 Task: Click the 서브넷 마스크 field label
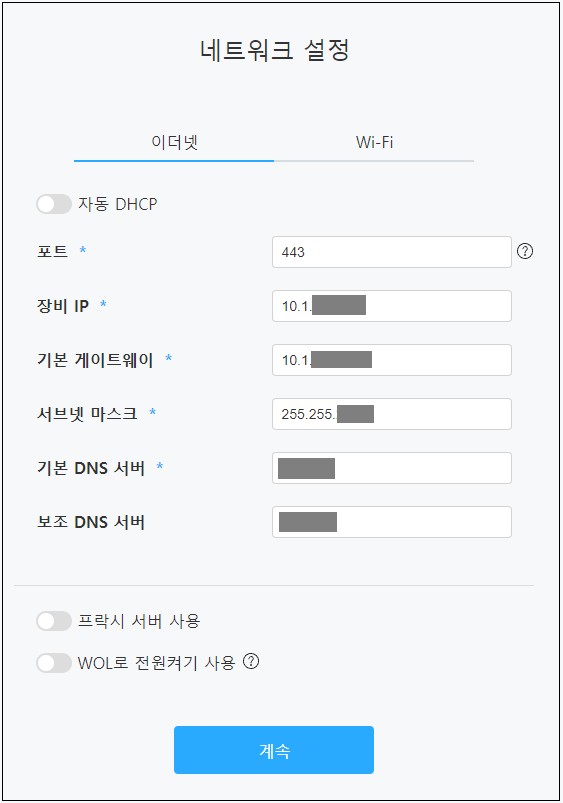(87, 414)
